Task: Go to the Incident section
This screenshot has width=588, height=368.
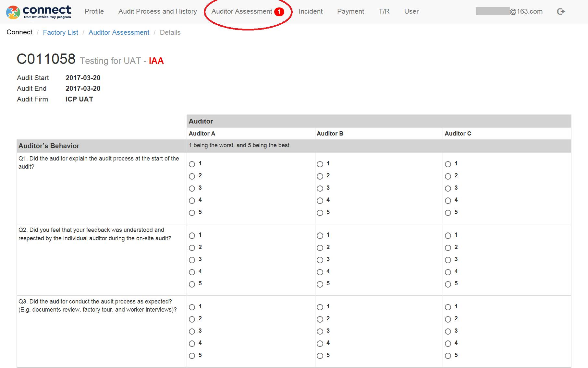Action: (310, 11)
